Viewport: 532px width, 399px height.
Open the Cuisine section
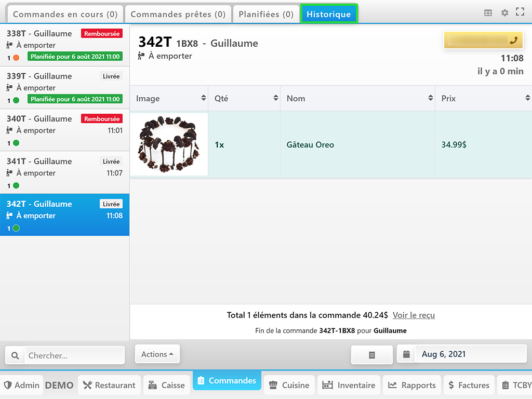tap(289, 385)
